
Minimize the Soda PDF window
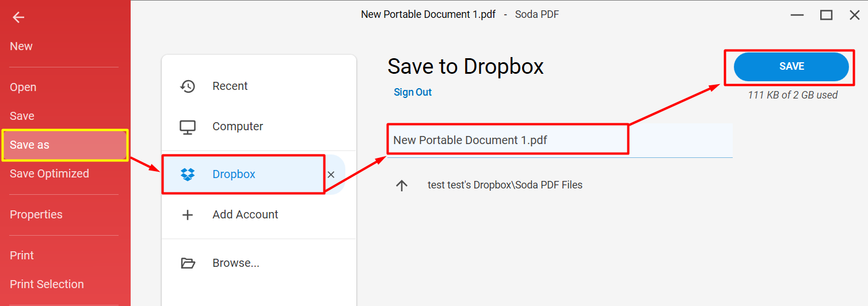(x=797, y=16)
